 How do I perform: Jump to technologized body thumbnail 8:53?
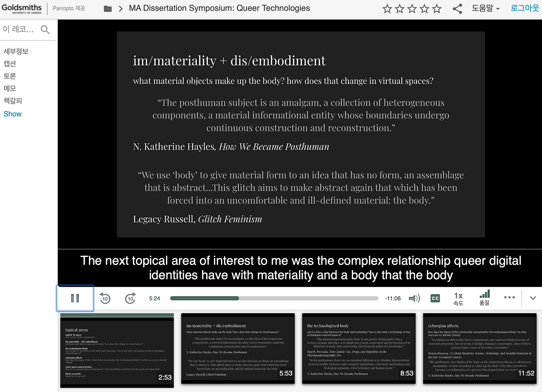point(359,349)
